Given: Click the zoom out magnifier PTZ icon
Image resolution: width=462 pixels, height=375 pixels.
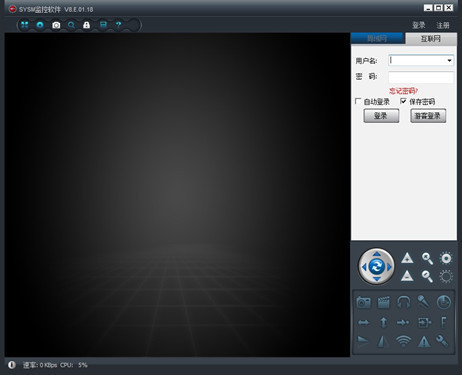Looking at the screenshot, I should point(427,276).
